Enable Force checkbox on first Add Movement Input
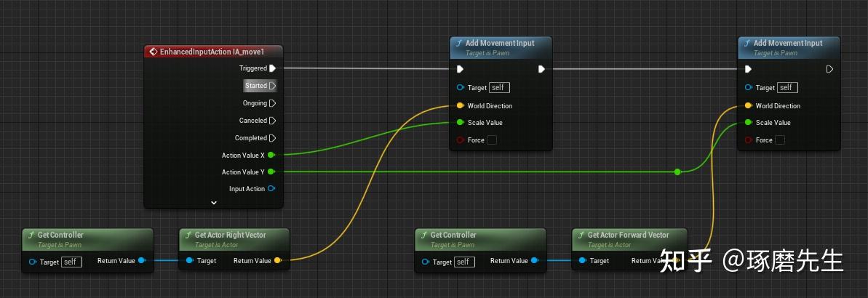Image resolution: width=868 pixels, height=298 pixels. pos(492,140)
